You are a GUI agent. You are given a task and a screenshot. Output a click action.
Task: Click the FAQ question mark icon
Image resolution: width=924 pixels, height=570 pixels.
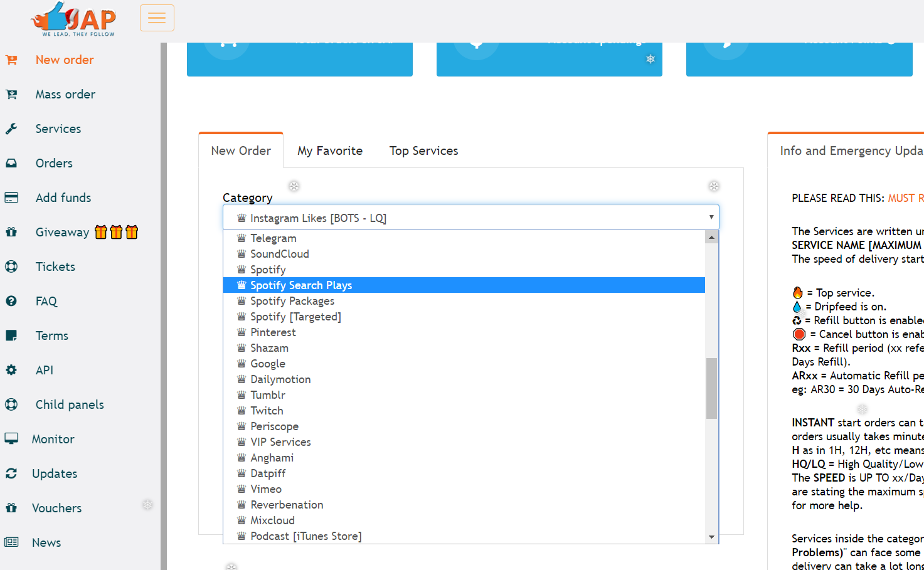pyautogui.click(x=11, y=302)
